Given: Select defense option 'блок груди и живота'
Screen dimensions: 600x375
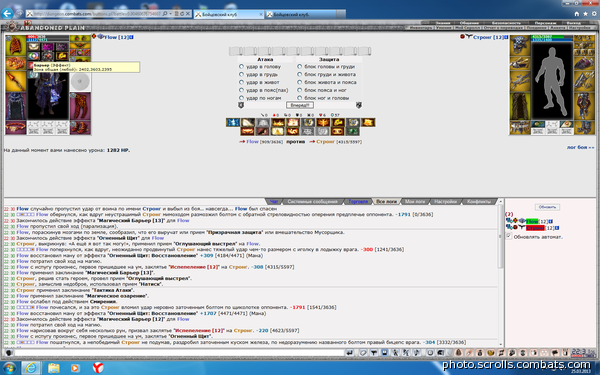Looking at the screenshot, I should point(300,74).
